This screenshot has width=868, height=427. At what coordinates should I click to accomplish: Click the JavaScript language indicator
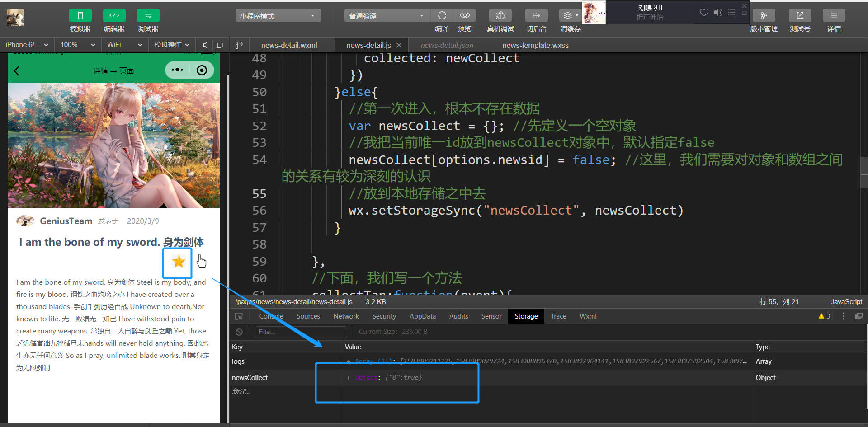click(x=846, y=301)
